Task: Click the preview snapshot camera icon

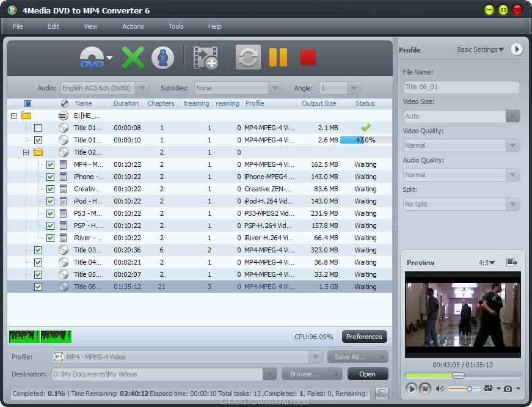Action: pos(508,389)
